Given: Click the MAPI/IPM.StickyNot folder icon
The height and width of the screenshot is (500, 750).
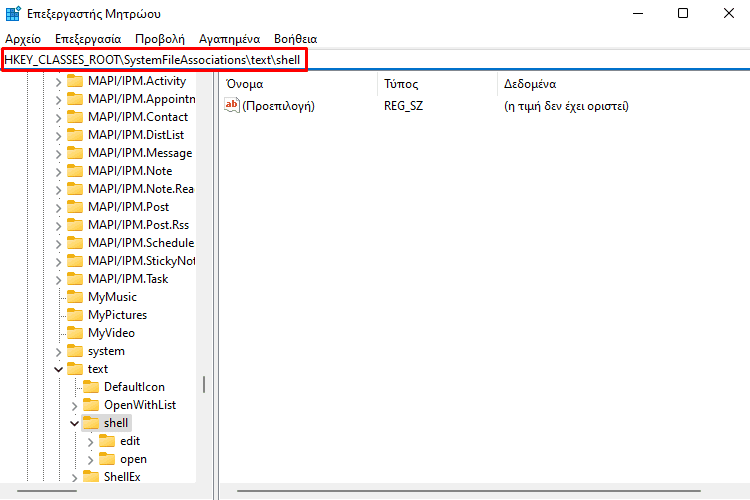Looking at the screenshot, I should coord(75,260).
